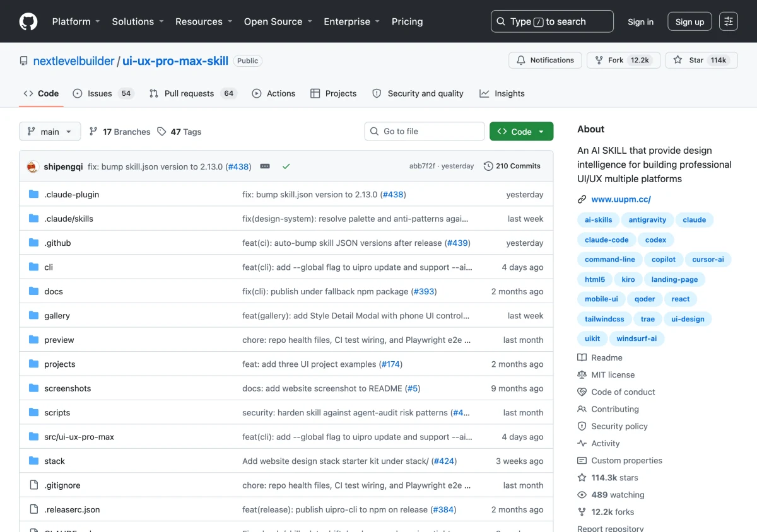The width and height of the screenshot is (757, 532).
Task: Go to the Pricing page
Action: pos(407,21)
